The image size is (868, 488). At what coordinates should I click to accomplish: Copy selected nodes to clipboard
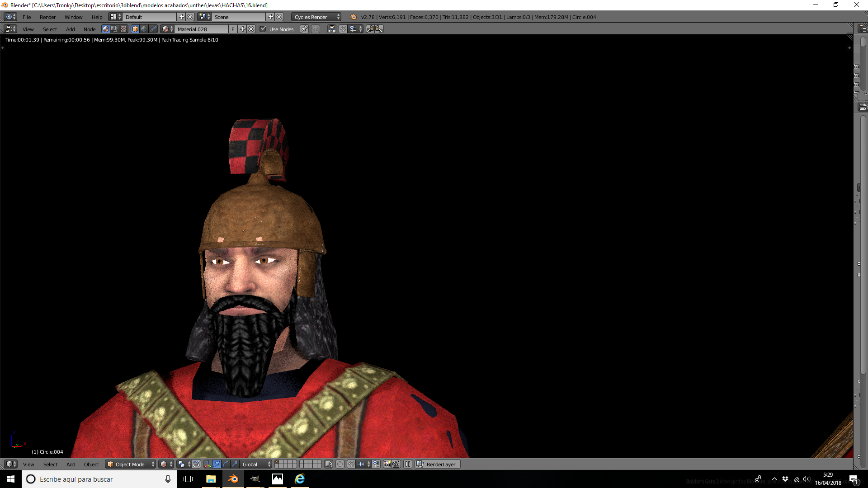[x=370, y=29]
